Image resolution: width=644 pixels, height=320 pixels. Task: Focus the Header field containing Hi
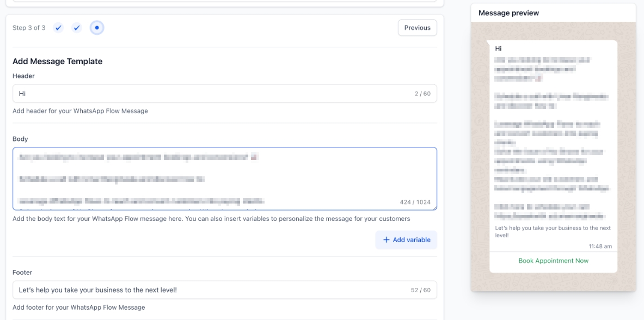pos(212,94)
